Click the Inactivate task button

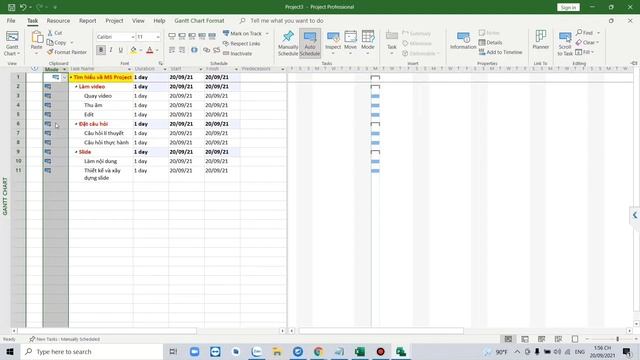coord(238,53)
